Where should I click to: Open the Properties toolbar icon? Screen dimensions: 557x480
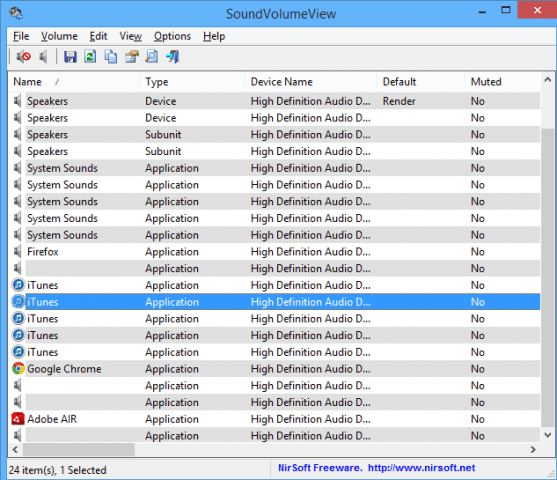pos(131,56)
